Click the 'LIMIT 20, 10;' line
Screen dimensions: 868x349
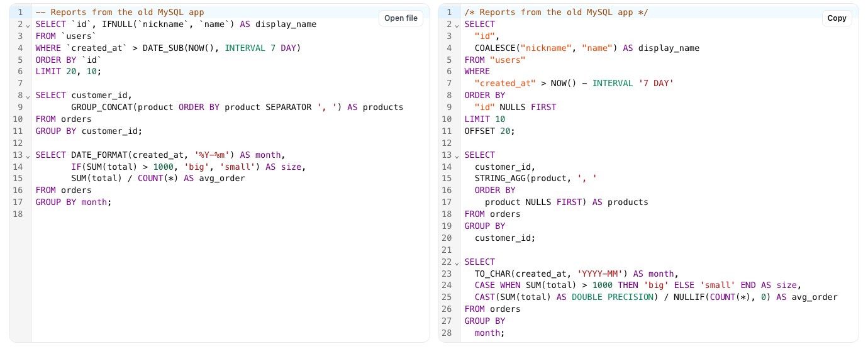pyautogui.click(x=69, y=72)
